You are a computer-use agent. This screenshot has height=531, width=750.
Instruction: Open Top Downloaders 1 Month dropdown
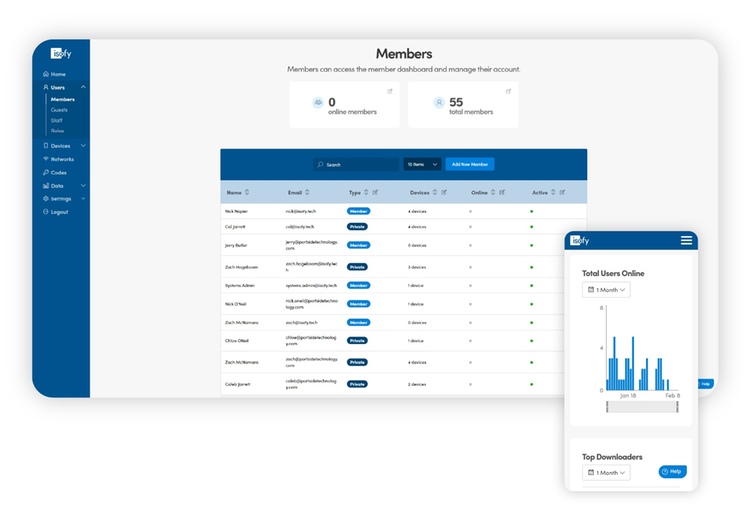[606, 473]
